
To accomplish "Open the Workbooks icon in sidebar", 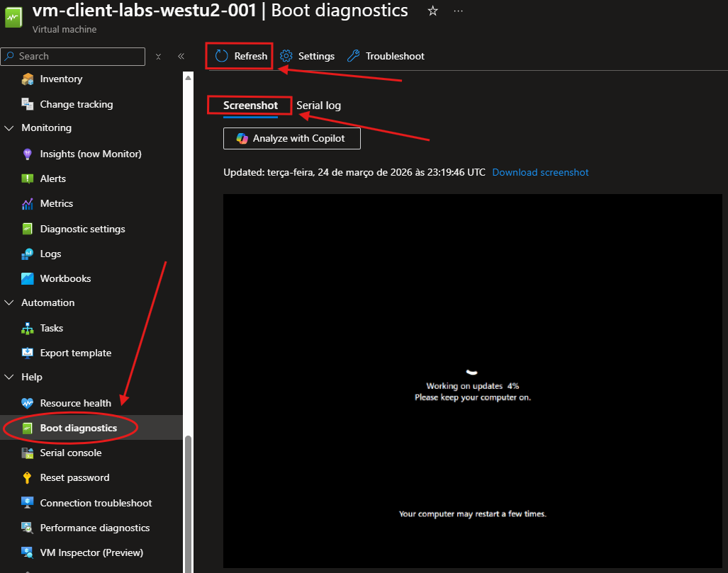I will pyautogui.click(x=28, y=278).
